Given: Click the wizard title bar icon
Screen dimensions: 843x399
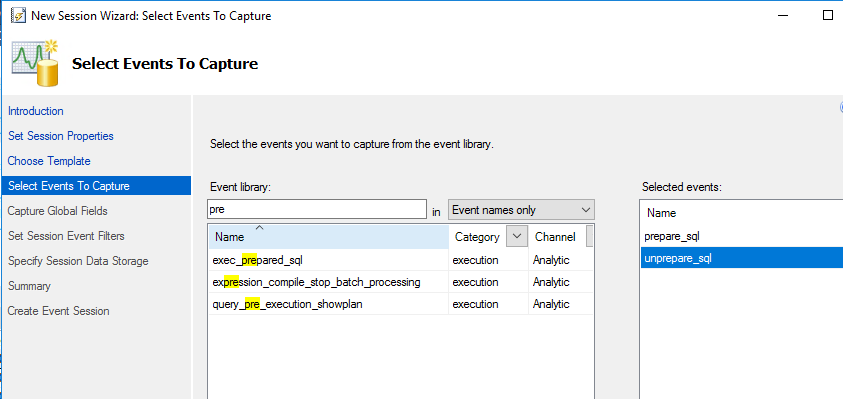Looking at the screenshot, I should (18, 16).
